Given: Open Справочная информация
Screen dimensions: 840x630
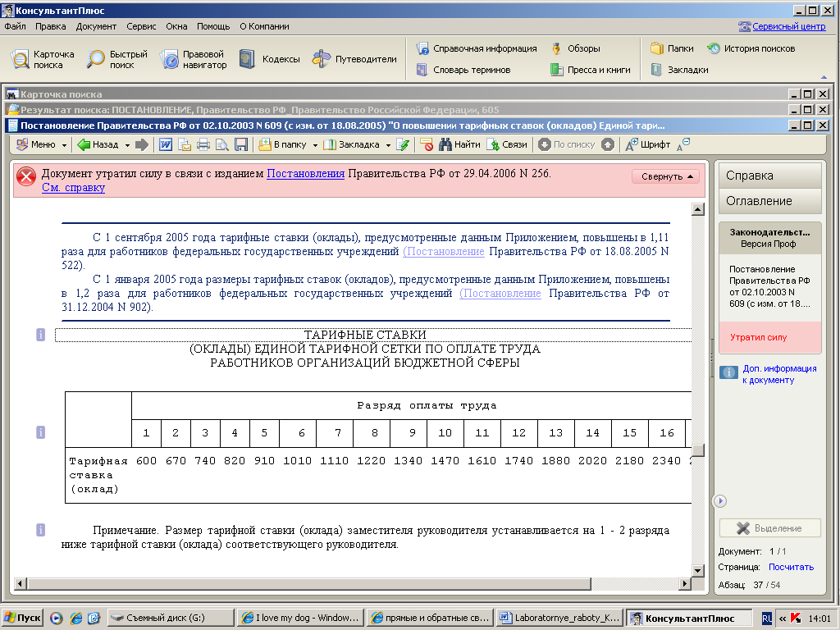Looking at the screenshot, I should point(477,48).
